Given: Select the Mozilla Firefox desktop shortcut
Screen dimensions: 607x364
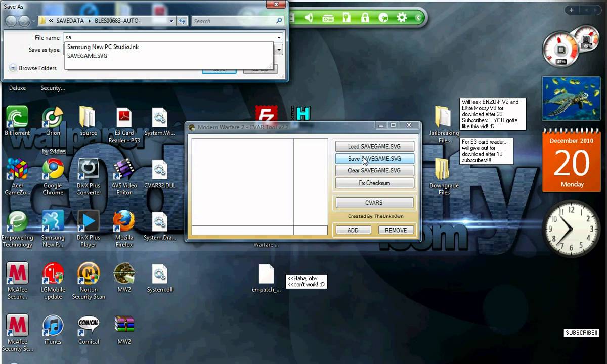Looking at the screenshot, I should tap(124, 229).
